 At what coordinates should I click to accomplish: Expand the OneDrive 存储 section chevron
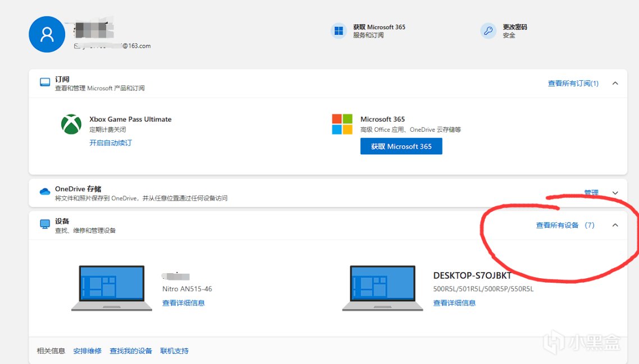[x=615, y=193]
